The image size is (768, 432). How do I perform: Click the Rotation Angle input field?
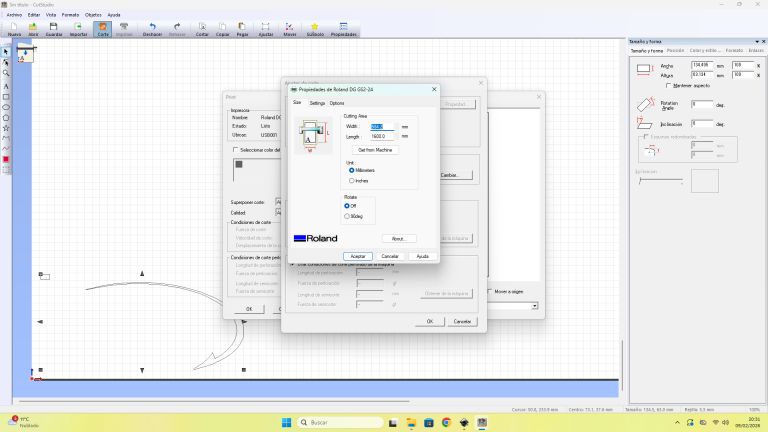(x=702, y=104)
